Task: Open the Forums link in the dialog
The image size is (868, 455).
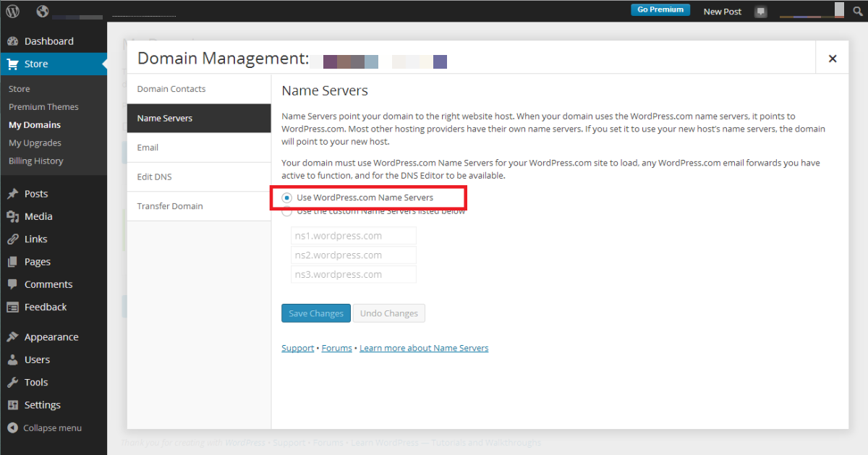Action: (x=337, y=348)
